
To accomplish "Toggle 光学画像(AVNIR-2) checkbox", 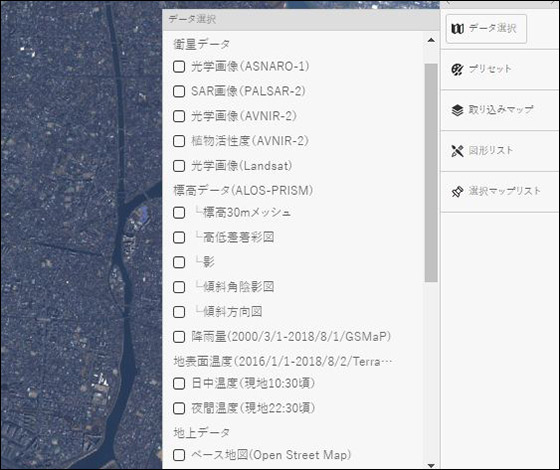I will (179, 116).
